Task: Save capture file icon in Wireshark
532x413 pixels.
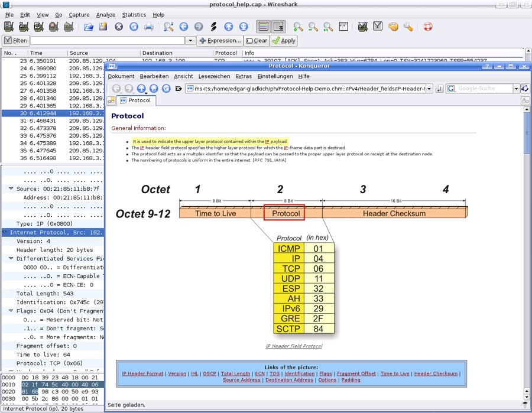Action: tap(103, 27)
